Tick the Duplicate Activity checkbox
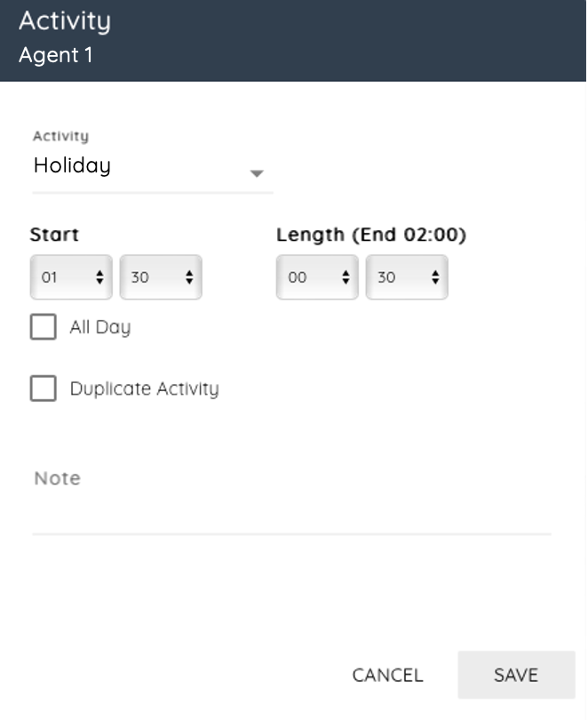588x720 pixels. pos(44,388)
